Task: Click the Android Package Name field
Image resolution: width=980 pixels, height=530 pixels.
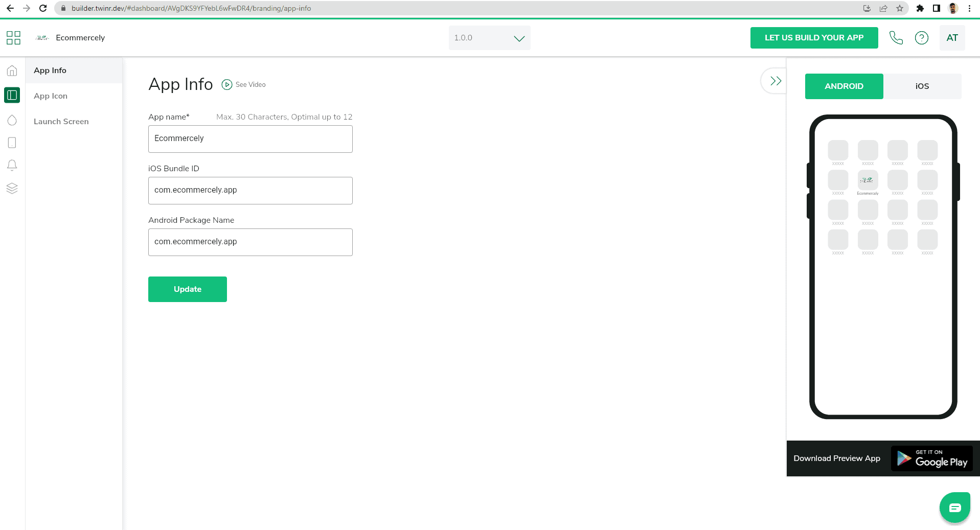Action: point(250,242)
